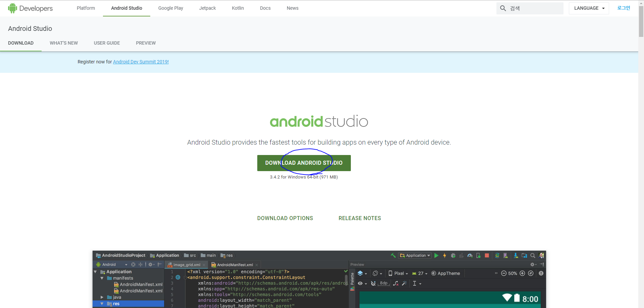Viewport: 644px width, 308px height.
Task: Go to the Google Play tab
Action: [x=171, y=8]
